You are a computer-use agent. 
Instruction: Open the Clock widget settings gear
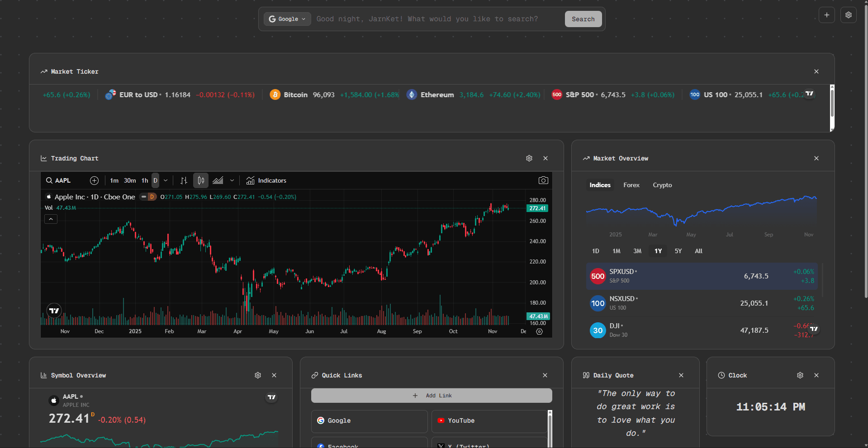click(800, 375)
